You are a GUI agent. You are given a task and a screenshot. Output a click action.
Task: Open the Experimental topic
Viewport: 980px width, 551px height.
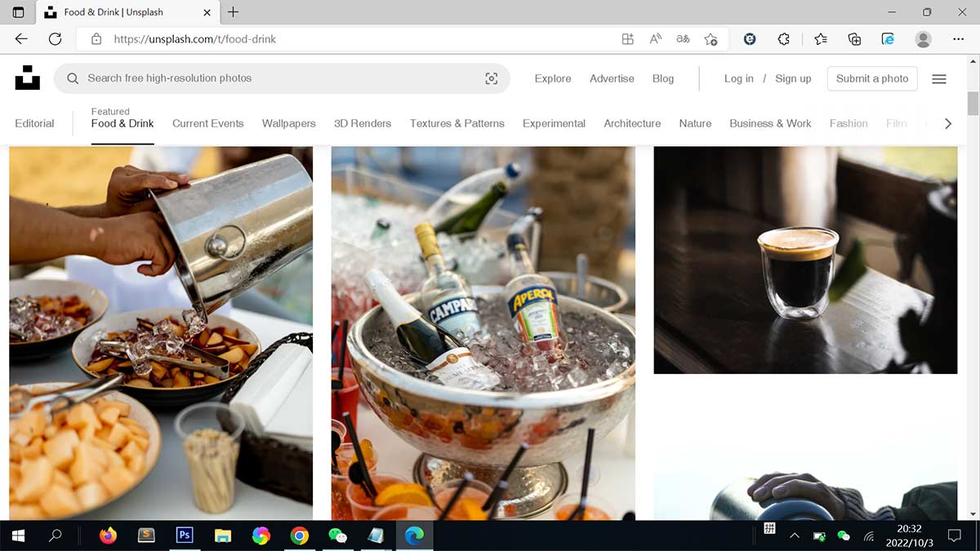(x=555, y=123)
